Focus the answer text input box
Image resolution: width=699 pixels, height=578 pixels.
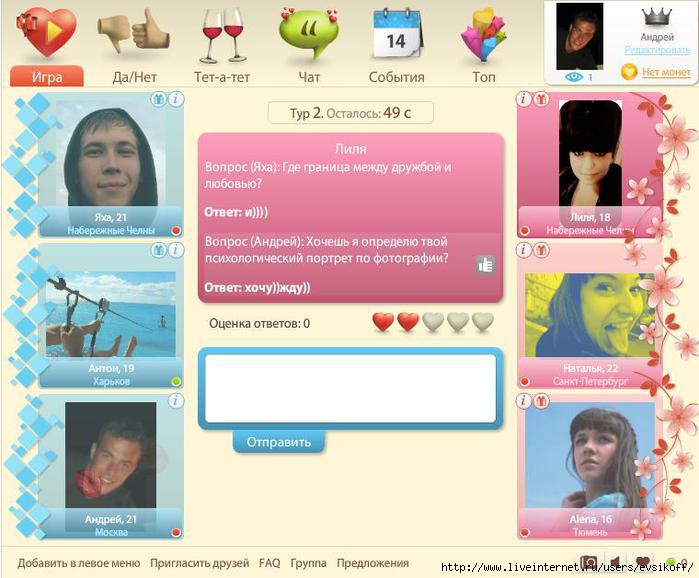point(350,389)
